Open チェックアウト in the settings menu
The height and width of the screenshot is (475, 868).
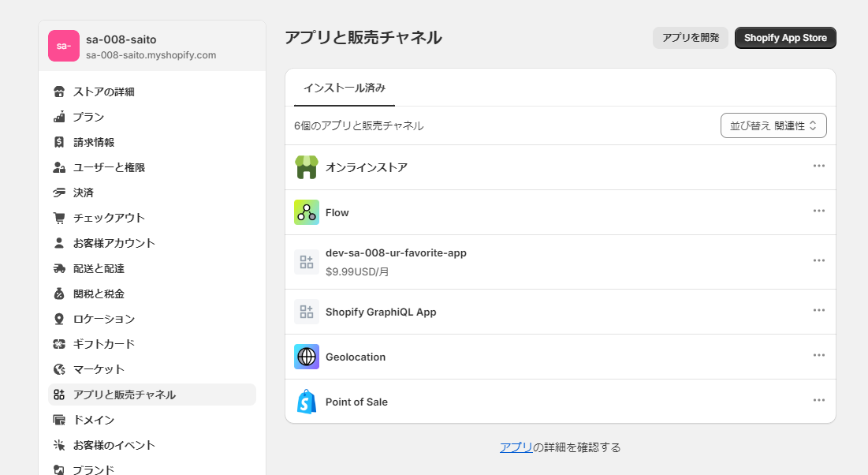click(152, 218)
